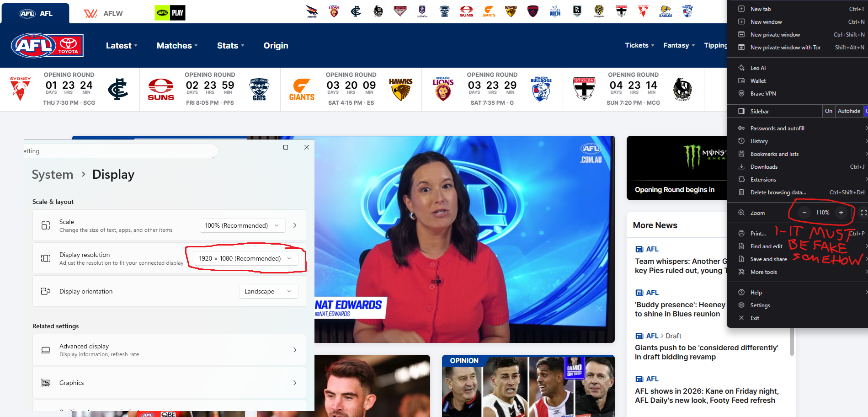The width and height of the screenshot is (868, 417).
Task: Expand the Graphics settings row
Action: click(169, 383)
